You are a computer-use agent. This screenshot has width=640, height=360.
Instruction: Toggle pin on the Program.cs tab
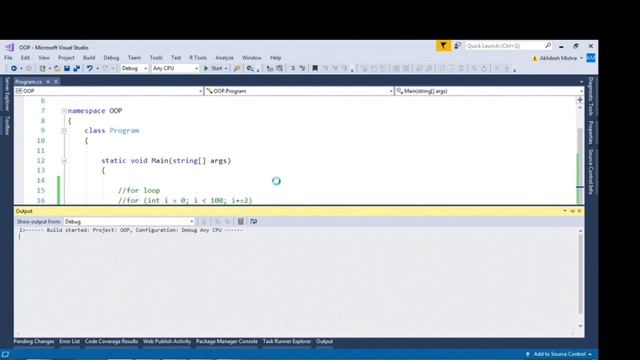click(48, 82)
